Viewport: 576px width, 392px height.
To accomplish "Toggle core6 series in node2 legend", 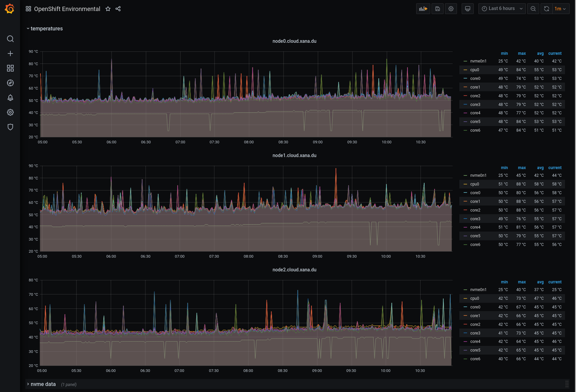I will 475,359.
